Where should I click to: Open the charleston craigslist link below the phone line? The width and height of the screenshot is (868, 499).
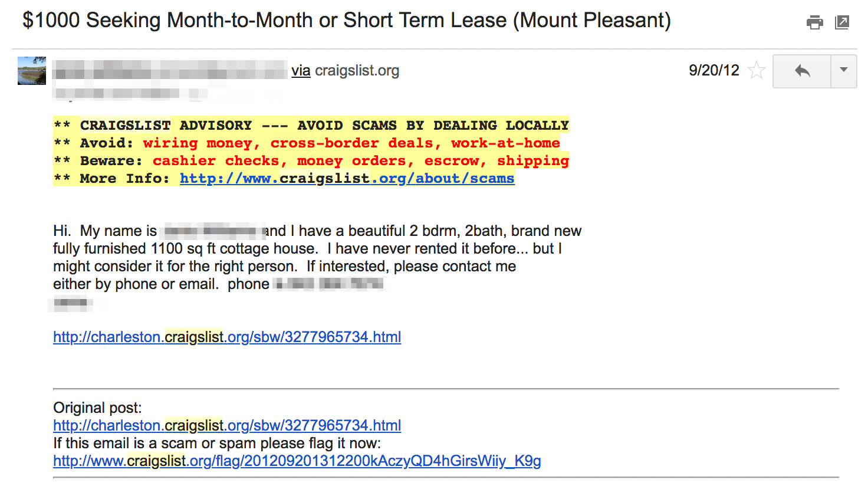[227, 337]
